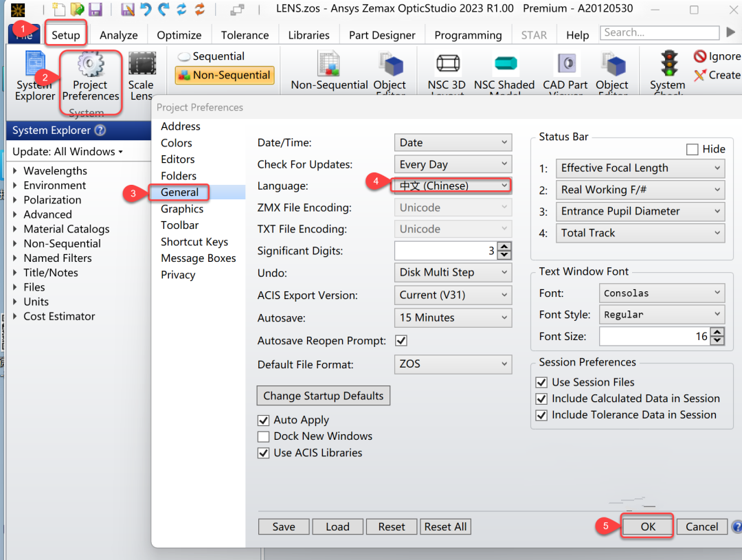742x560 pixels.
Task: Click the Search field in ribbon
Action: (660, 32)
